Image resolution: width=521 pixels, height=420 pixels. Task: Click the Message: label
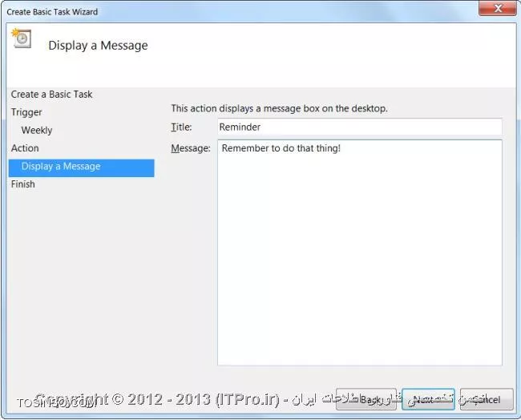pyautogui.click(x=191, y=148)
